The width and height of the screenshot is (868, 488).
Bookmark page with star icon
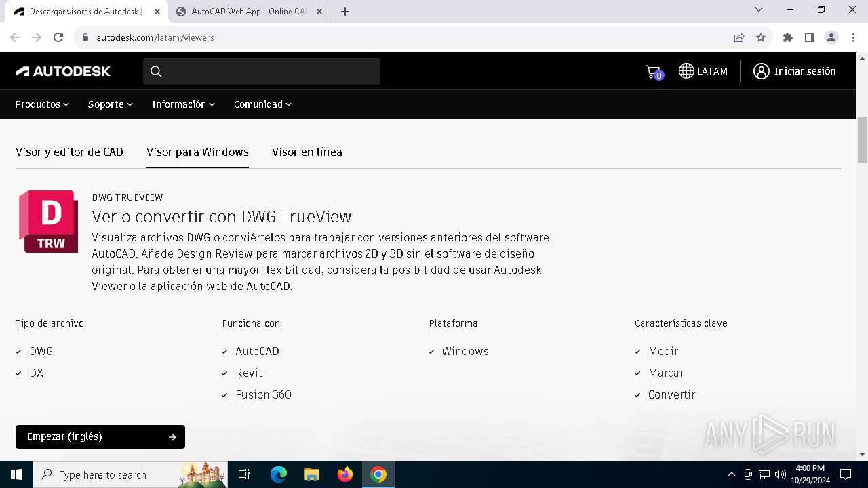point(761,37)
